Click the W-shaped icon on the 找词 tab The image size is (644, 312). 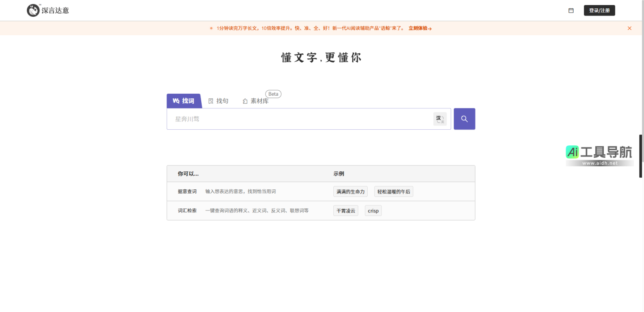tap(176, 101)
